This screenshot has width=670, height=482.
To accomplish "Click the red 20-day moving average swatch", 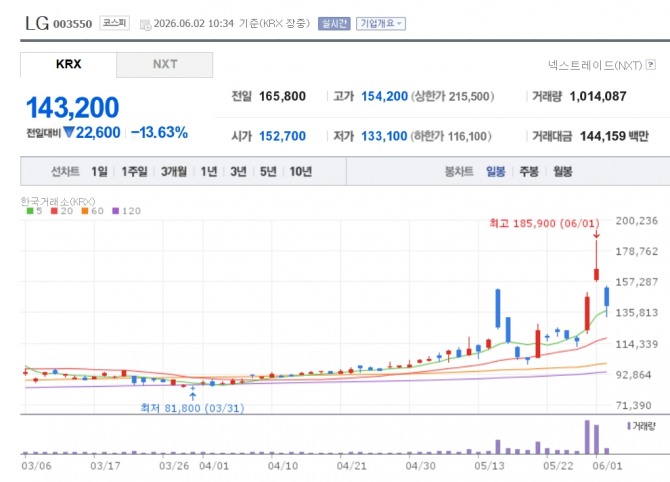I will [x=54, y=211].
